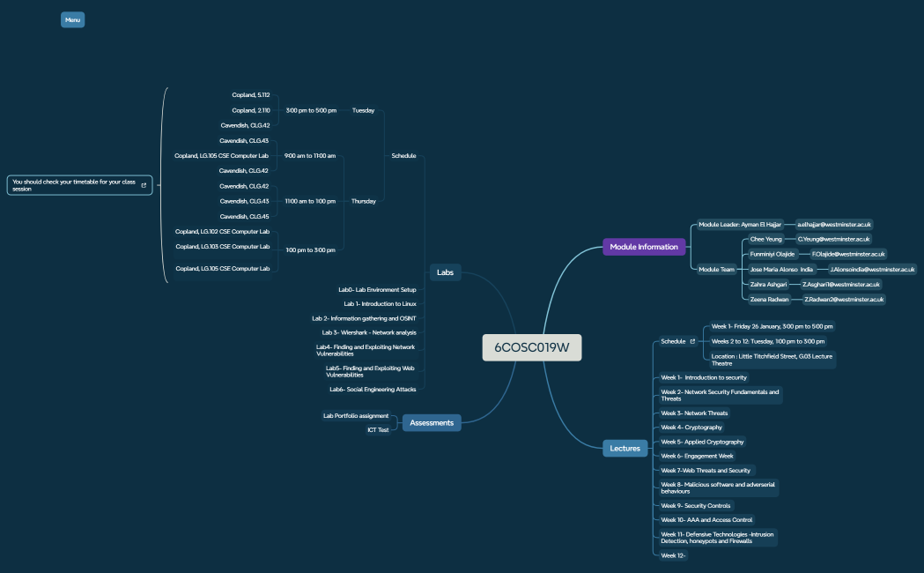Open the Menu button
This screenshot has height=573, width=924.
72,19
